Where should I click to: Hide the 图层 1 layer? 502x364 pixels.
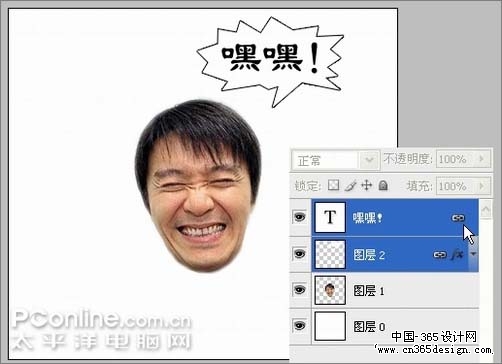click(x=300, y=290)
